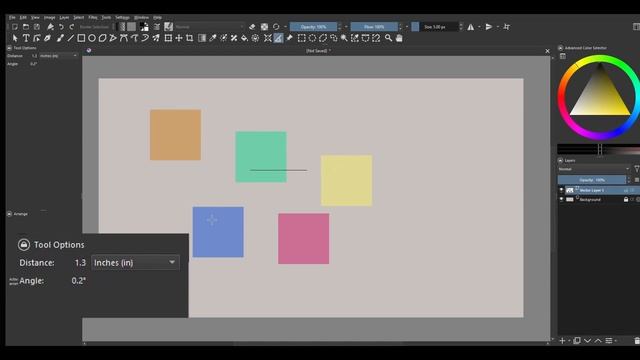Select the Ellipse tool
The width and height of the screenshot is (640, 360).
92,38
